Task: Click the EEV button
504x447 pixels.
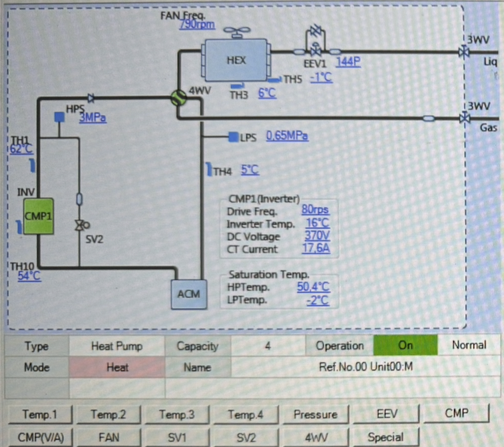Action: pyautogui.click(x=387, y=414)
